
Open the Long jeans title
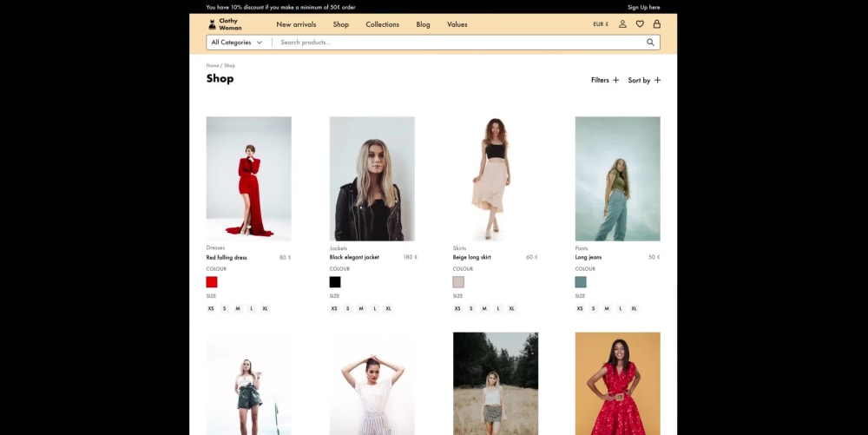coord(589,257)
